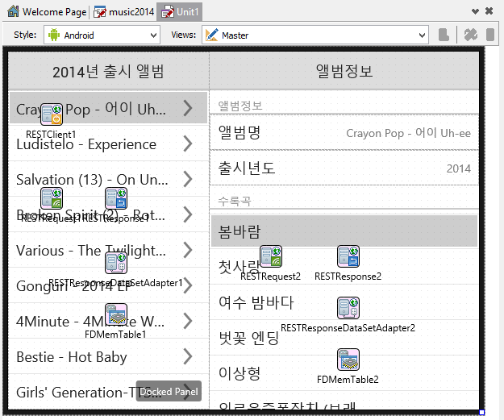
Task: Open the Style Android dropdown
Action: pos(102,35)
